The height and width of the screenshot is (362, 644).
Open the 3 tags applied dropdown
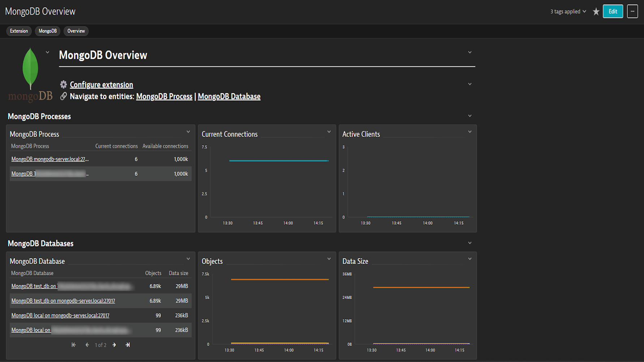(x=568, y=12)
